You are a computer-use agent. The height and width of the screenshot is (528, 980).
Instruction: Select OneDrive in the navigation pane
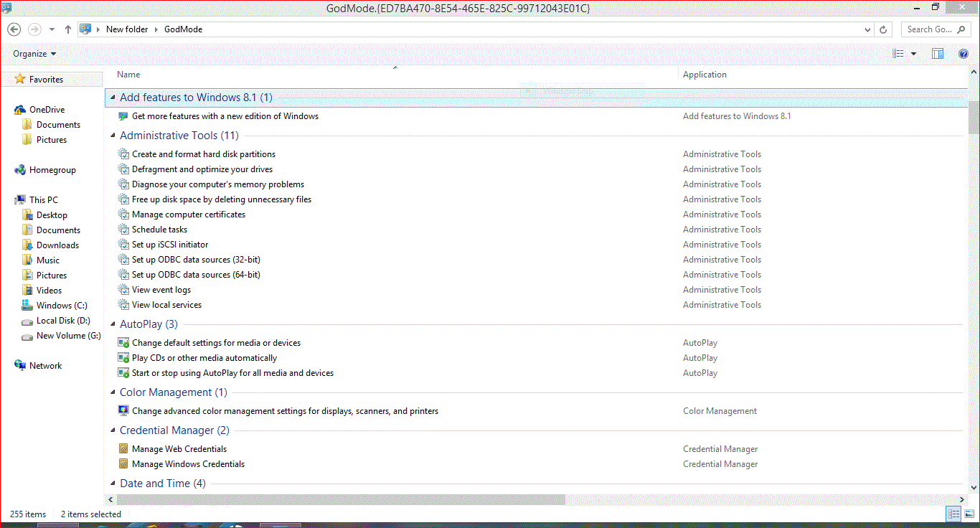[x=47, y=110]
